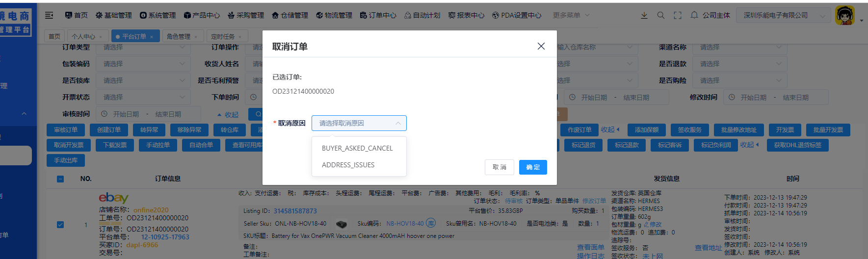Open 仓储管理 top menu
This screenshot has height=259, width=868.
click(x=290, y=15)
